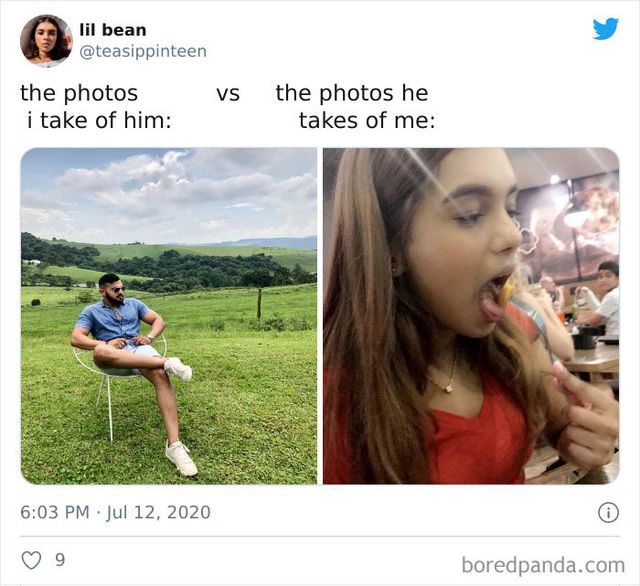Click the like count number 9
The image size is (640, 586).
coord(60,561)
